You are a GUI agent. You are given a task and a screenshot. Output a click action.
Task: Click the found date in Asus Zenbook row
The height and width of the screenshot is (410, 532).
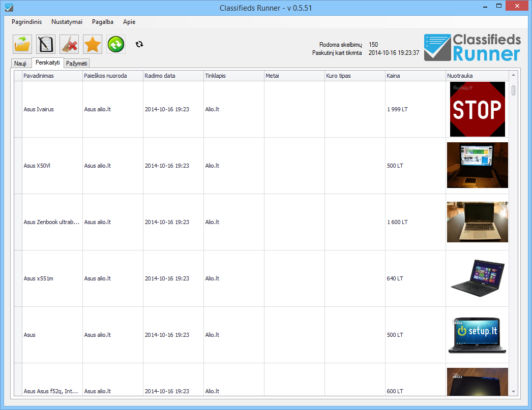pos(167,222)
